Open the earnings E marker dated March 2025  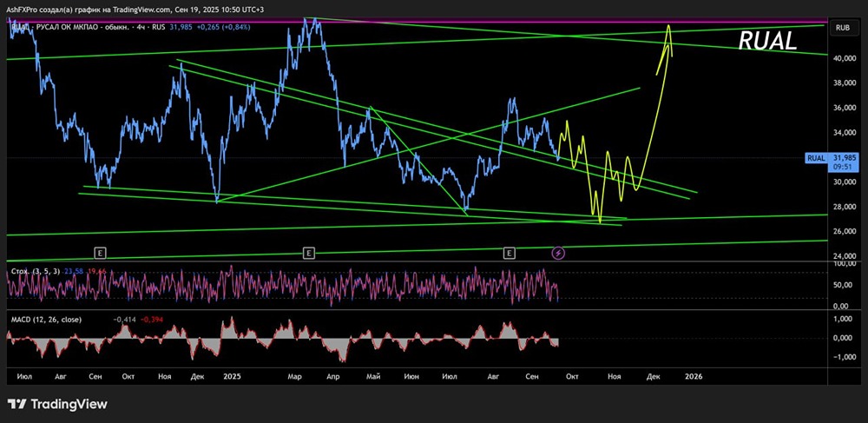[x=309, y=253]
